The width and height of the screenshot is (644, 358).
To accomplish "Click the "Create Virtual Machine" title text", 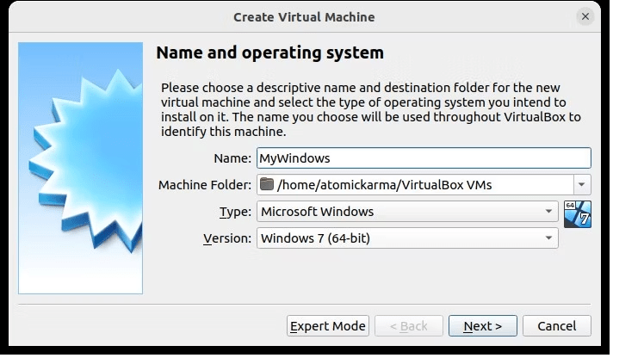I will point(304,17).
